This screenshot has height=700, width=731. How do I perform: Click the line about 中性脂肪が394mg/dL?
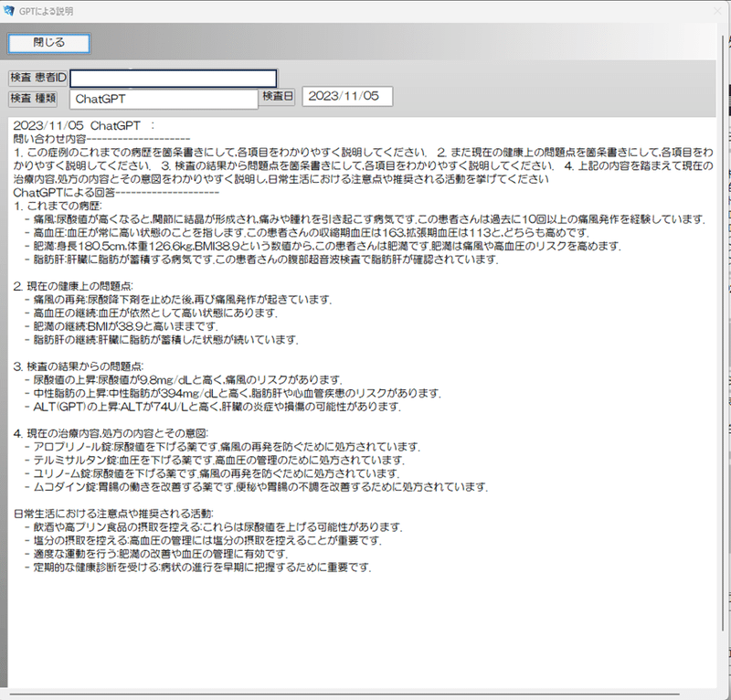(233, 393)
